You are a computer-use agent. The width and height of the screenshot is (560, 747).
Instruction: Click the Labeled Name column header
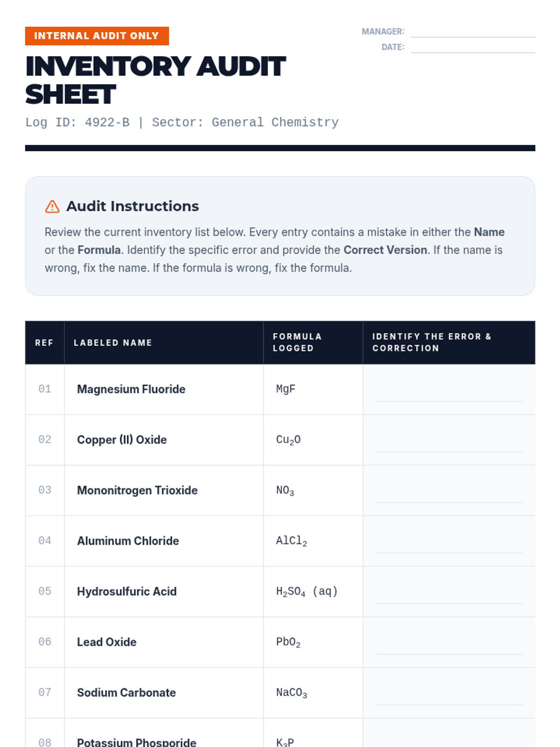pos(112,343)
